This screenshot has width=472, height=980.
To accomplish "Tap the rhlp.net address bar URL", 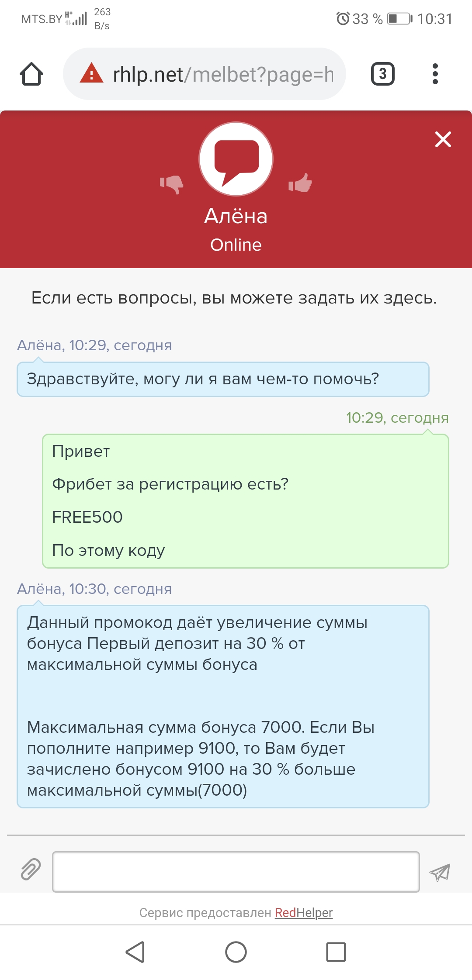I will point(223,74).
